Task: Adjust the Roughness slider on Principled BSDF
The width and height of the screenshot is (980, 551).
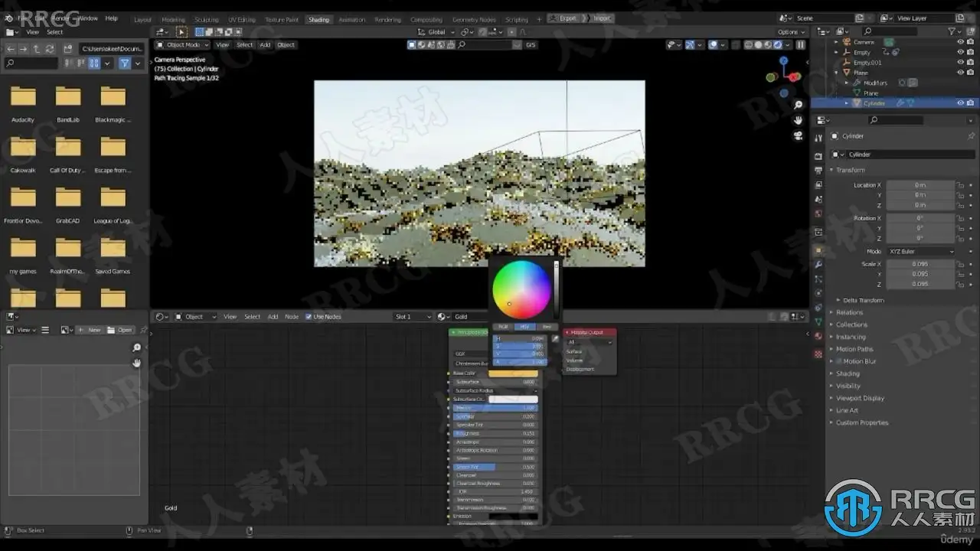Action: (x=495, y=433)
